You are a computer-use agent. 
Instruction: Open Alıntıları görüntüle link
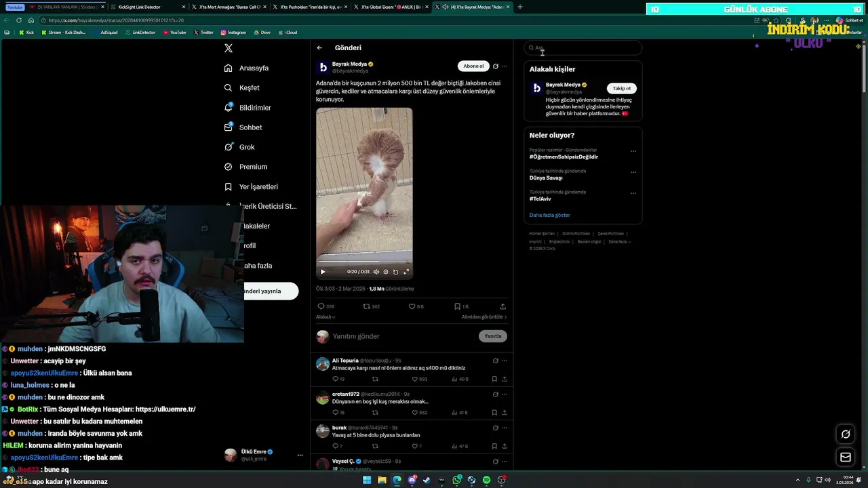tap(484, 317)
